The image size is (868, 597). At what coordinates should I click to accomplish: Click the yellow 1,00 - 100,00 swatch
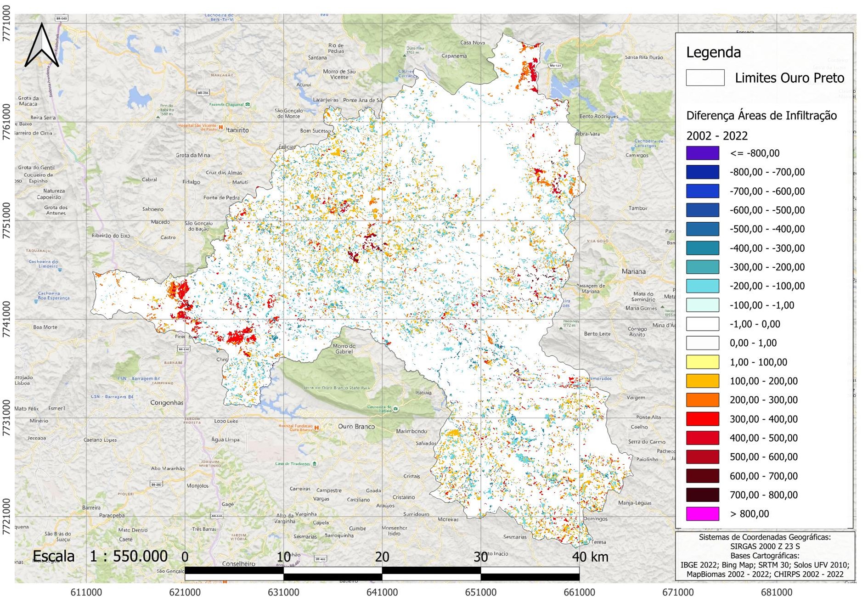tap(702, 362)
